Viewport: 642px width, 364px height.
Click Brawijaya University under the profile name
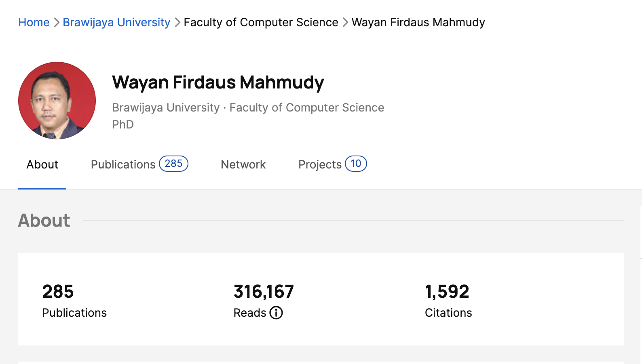(166, 107)
